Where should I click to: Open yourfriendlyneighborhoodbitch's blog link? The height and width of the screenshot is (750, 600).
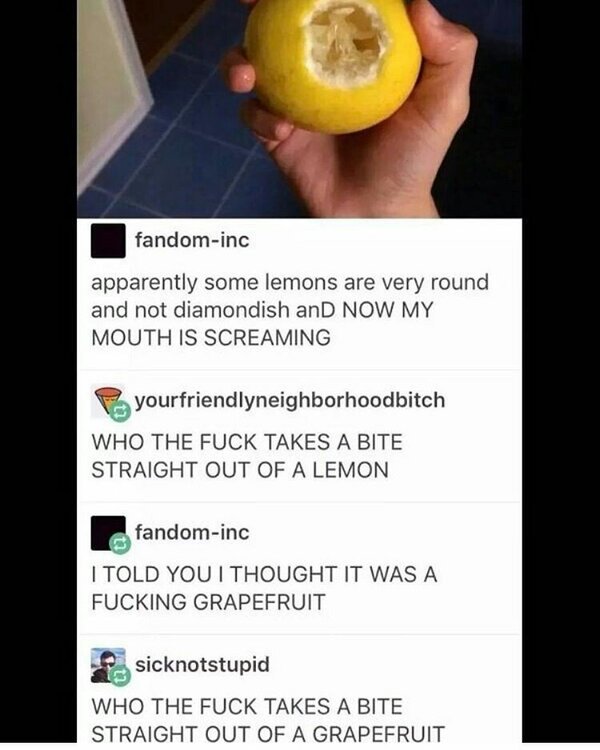290,401
